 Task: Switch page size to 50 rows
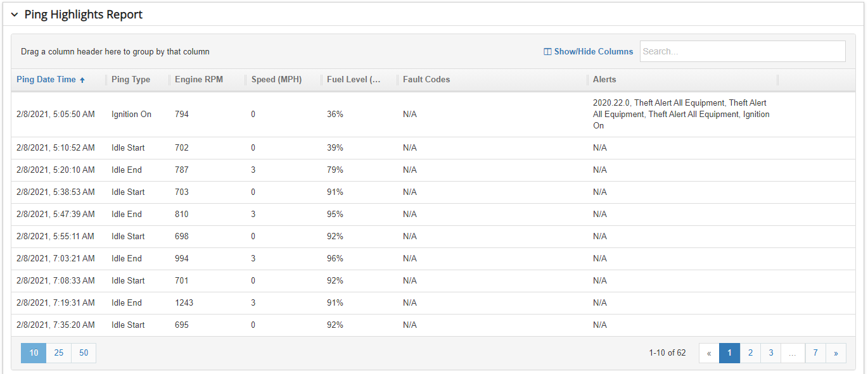tap(83, 352)
